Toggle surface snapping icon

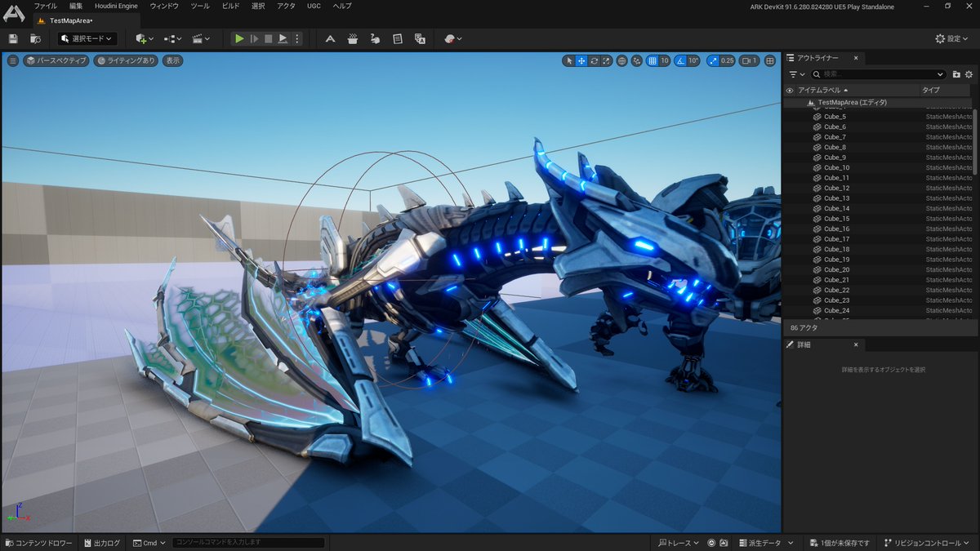[636, 60]
